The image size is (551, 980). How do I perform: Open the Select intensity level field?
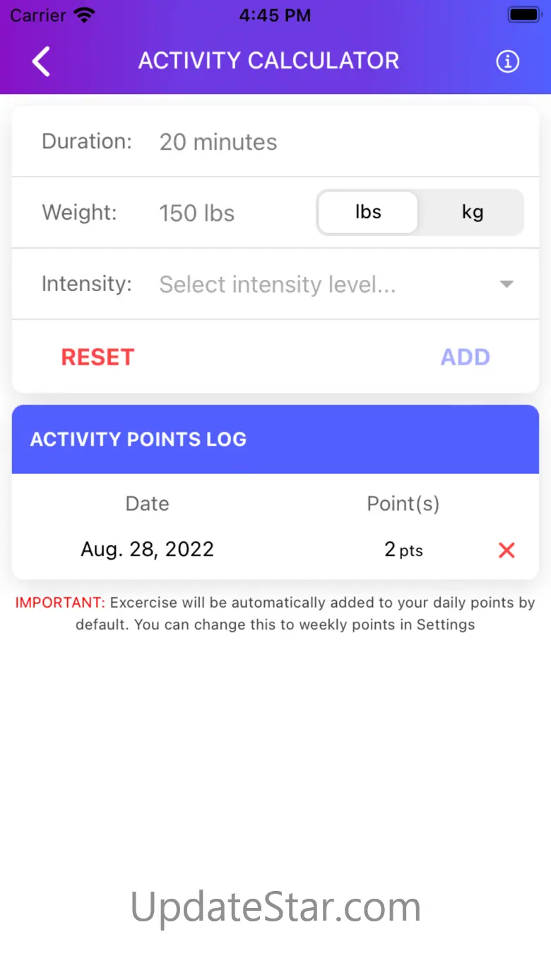277,284
